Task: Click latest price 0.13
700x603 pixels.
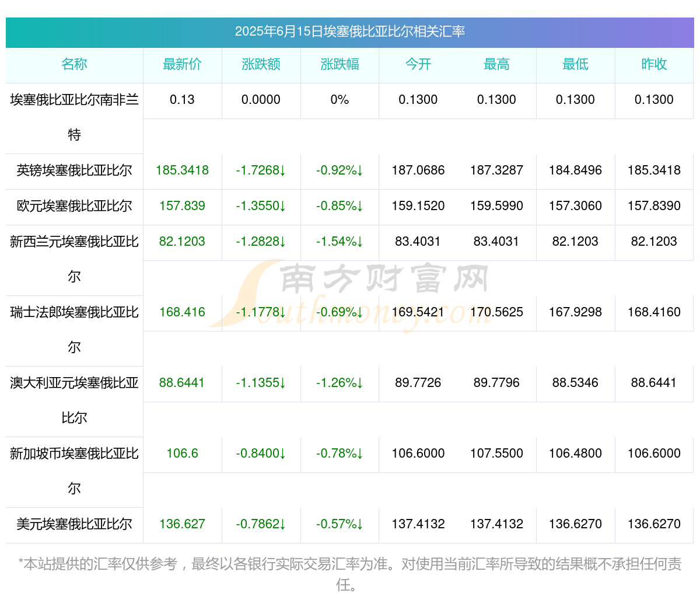Action: [182, 100]
